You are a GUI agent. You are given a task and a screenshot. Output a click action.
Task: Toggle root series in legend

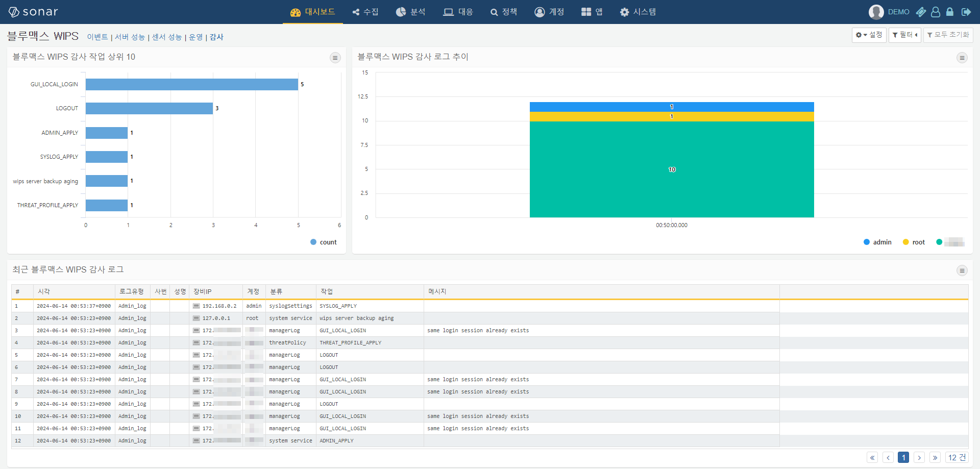[x=914, y=242]
